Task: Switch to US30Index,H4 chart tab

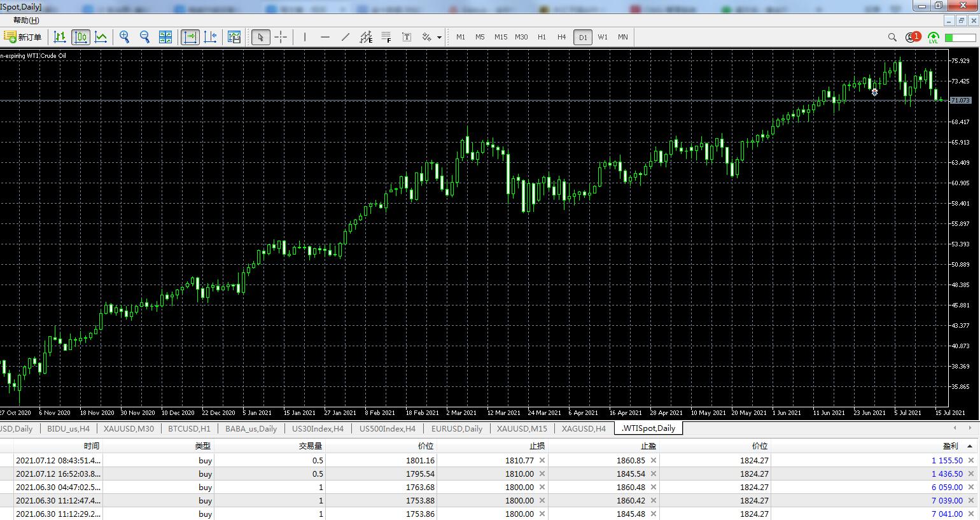Action: pos(318,428)
